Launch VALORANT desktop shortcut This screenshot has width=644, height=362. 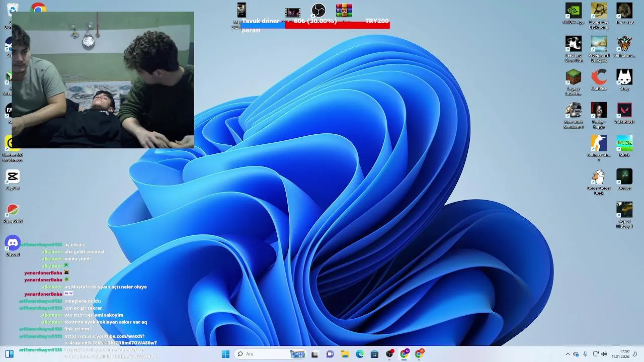[624, 113]
